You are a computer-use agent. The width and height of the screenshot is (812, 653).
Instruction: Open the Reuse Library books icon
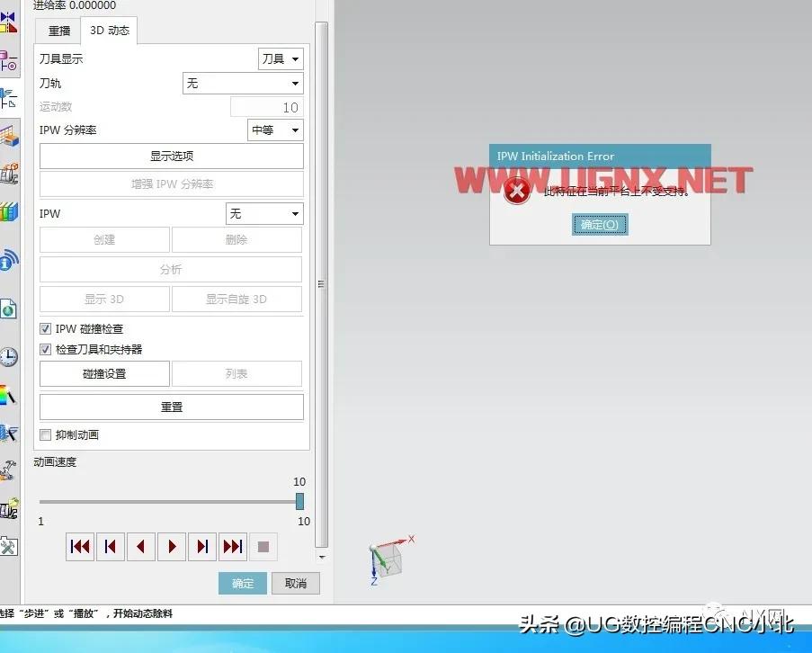(x=8, y=211)
